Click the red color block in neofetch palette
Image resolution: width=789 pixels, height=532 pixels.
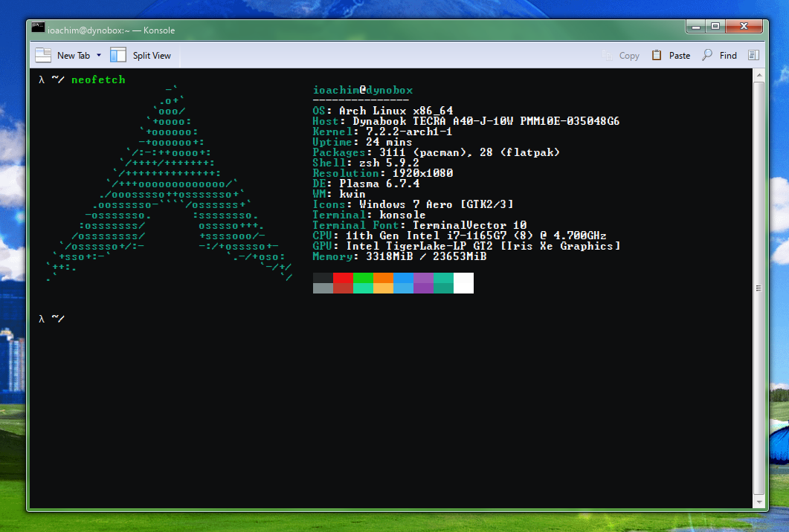pos(343,278)
